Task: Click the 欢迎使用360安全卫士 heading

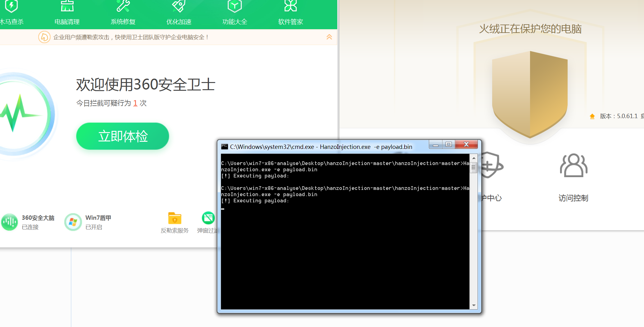Action: coord(146,85)
